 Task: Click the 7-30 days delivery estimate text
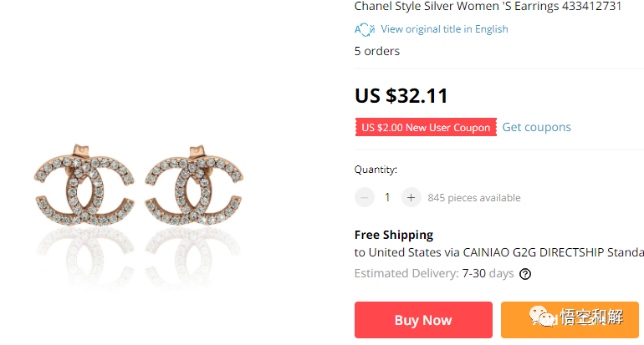click(x=488, y=273)
